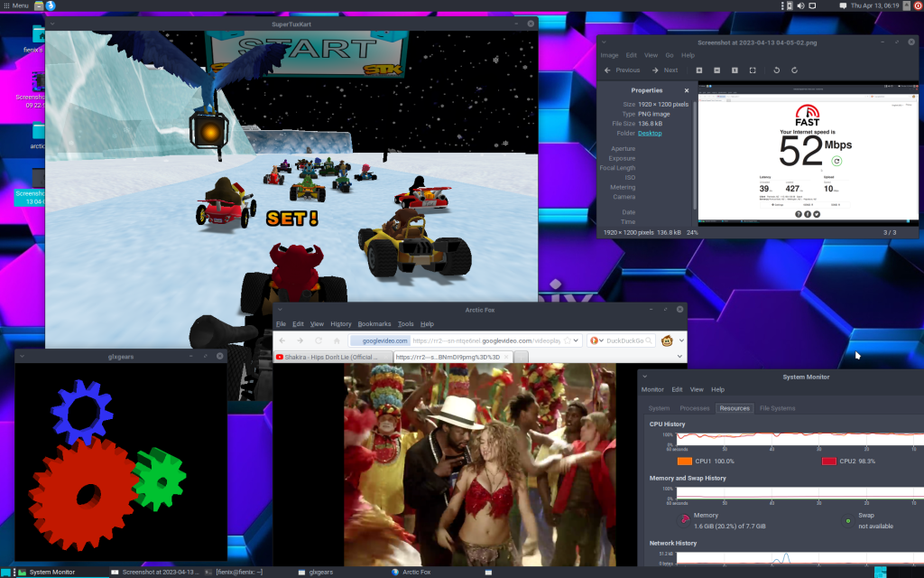The width and height of the screenshot is (924, 578).
Task: Rotate image counterclockwise in image viewer
Action: [x=777, y=70]
